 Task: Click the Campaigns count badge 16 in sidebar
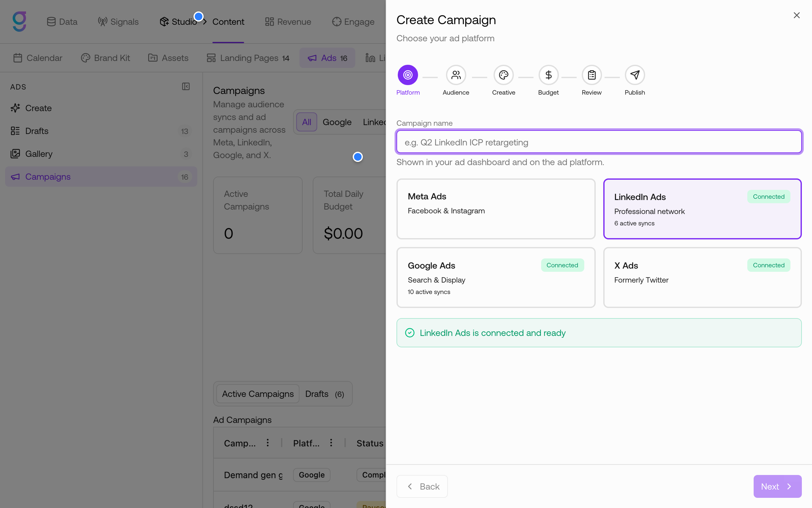click(x=185, y=177)
